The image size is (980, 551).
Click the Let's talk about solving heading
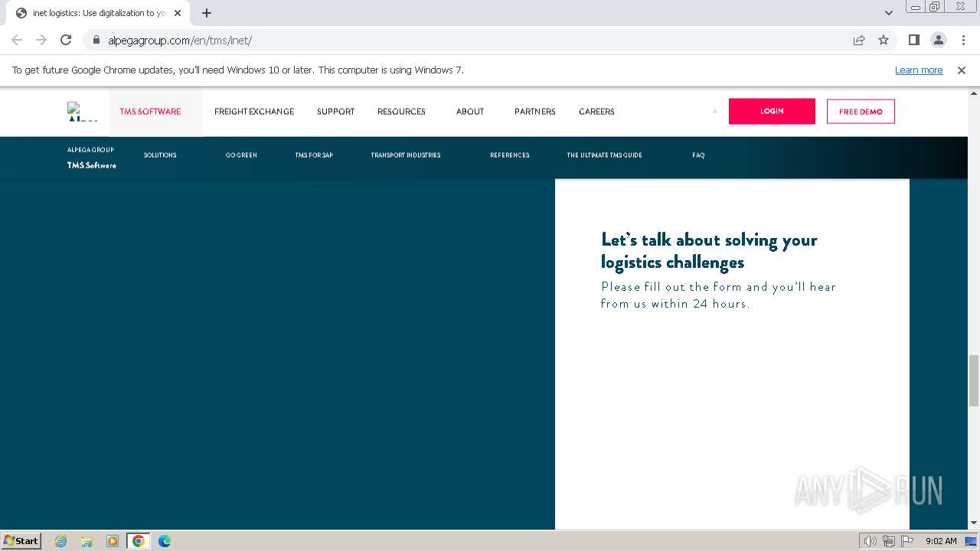[x=709, y=251]
